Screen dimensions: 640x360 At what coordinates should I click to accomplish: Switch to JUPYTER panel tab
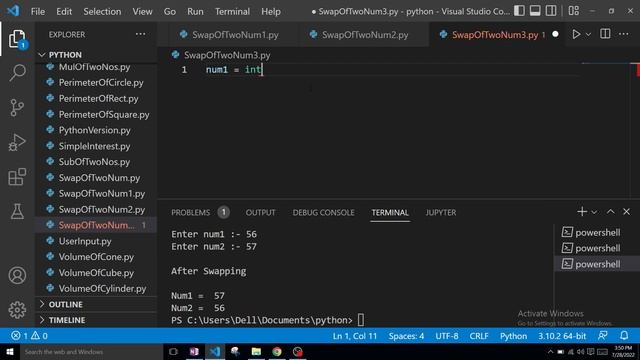[x=441, y=213]
